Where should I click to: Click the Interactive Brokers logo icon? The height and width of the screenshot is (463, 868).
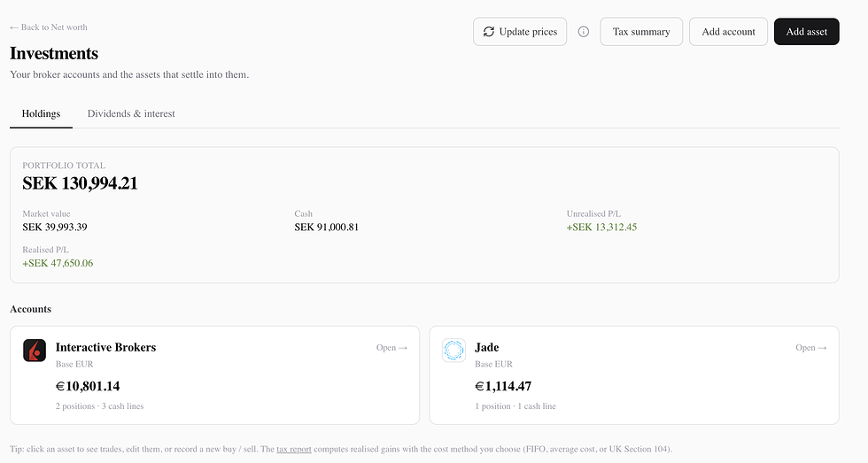[35, 351]
